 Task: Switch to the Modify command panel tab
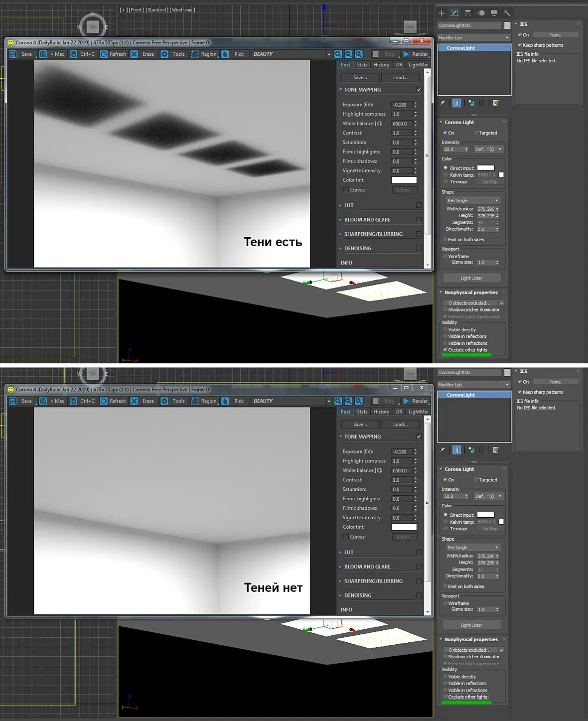coord(454,13)
